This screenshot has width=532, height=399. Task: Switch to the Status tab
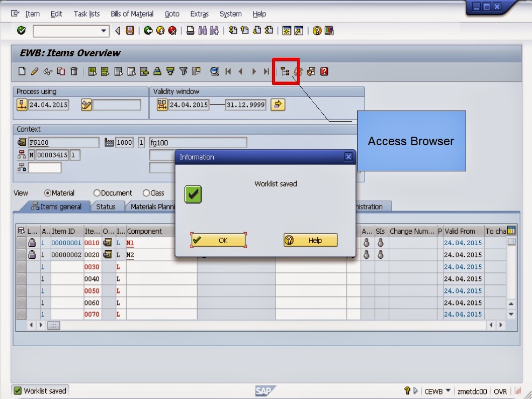107,206
